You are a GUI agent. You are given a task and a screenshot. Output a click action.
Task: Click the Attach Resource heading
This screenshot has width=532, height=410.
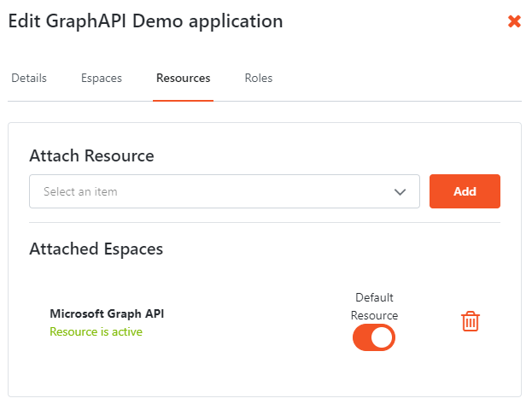91,155
